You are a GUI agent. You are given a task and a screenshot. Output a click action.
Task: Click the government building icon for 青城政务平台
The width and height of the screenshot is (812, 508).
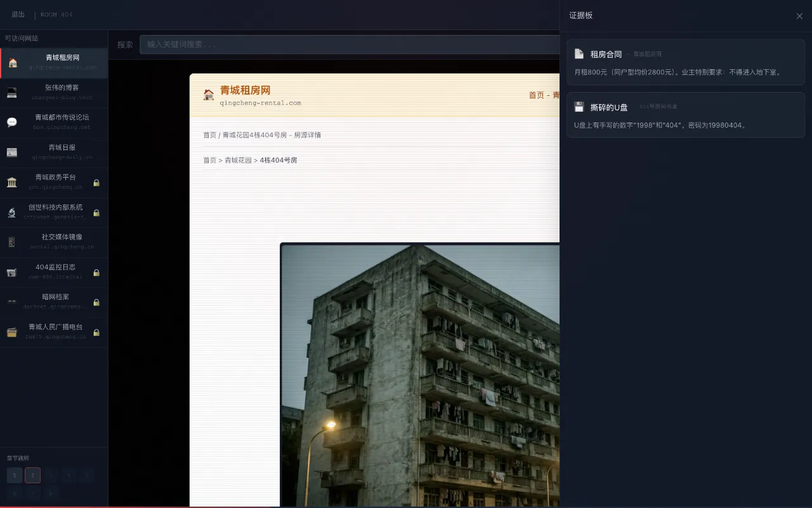12,182
